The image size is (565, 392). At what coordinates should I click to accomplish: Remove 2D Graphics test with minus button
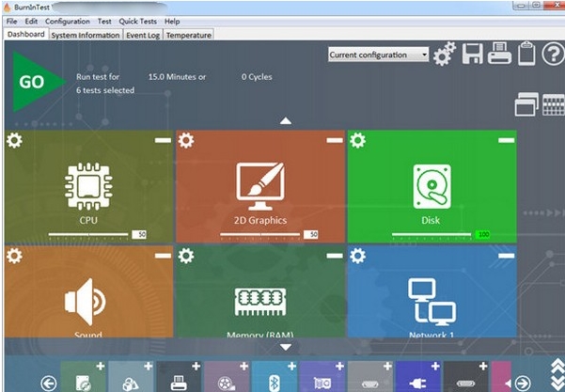point(335,140)
